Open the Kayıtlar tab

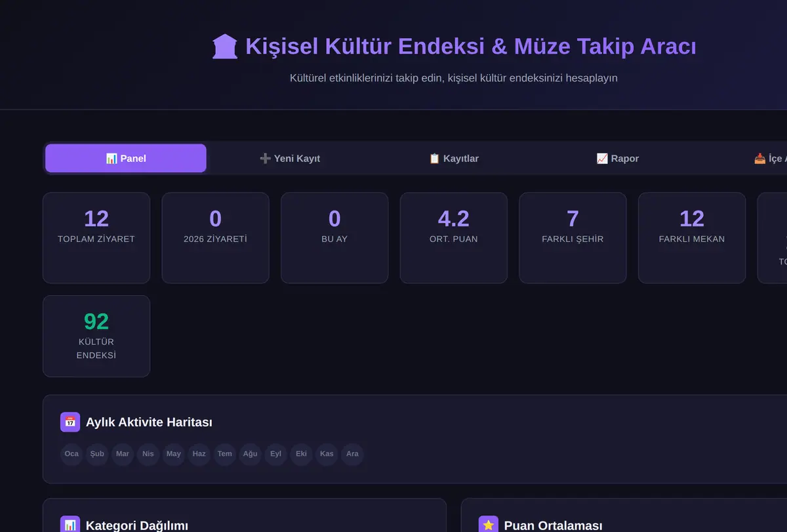pyautogui.click(x=454, y=158)
